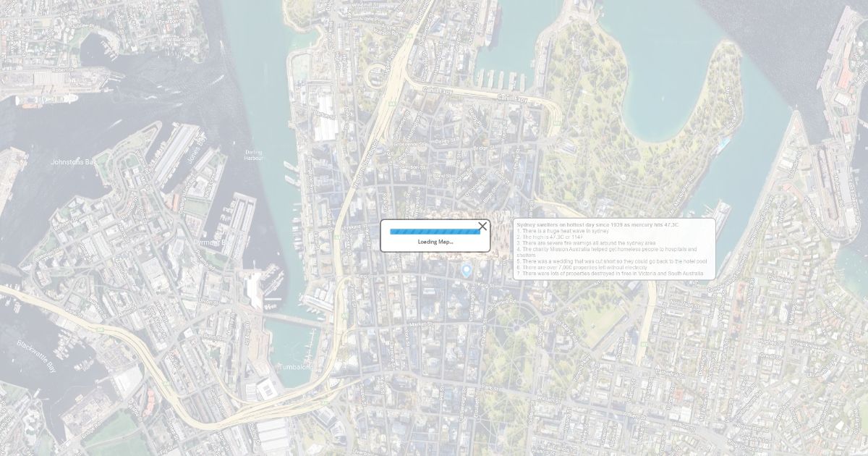Click the Darling Harbour map label
Image resolution: width=868 pixels, height=456 pixels.
(x=254, y=155)
